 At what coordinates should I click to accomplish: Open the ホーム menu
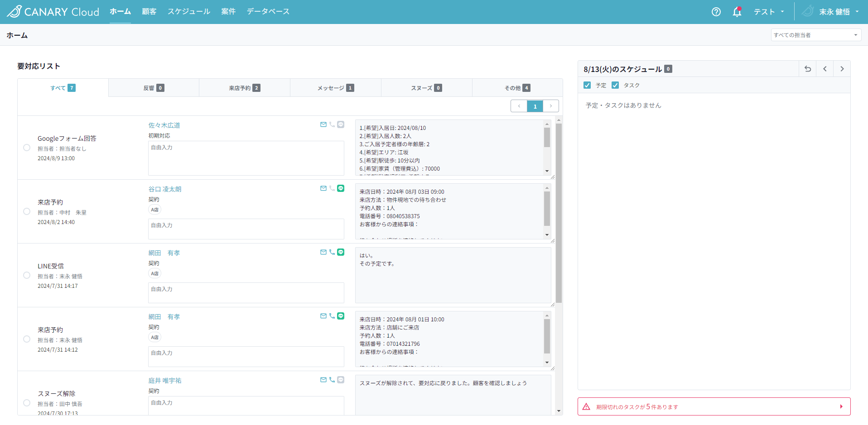point(120,12)
